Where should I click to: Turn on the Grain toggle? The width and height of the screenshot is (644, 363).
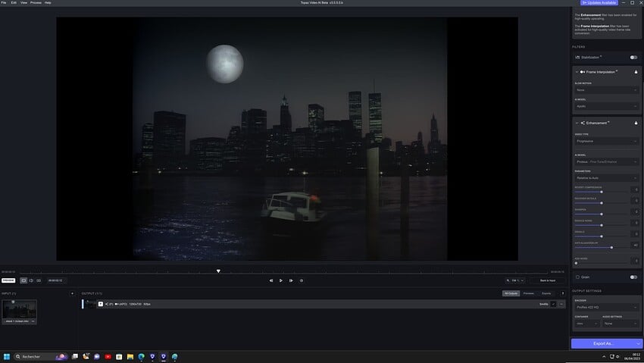point(633,277)
